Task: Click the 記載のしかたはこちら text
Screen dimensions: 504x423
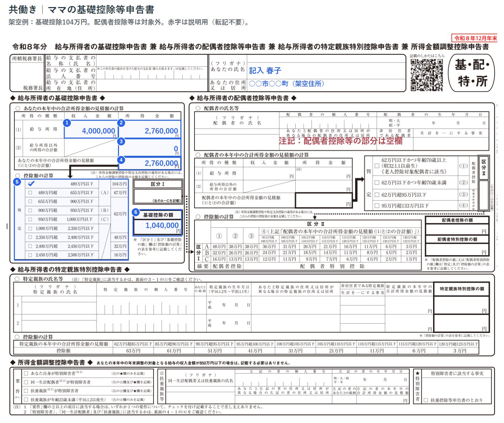Action: point(427,56)
